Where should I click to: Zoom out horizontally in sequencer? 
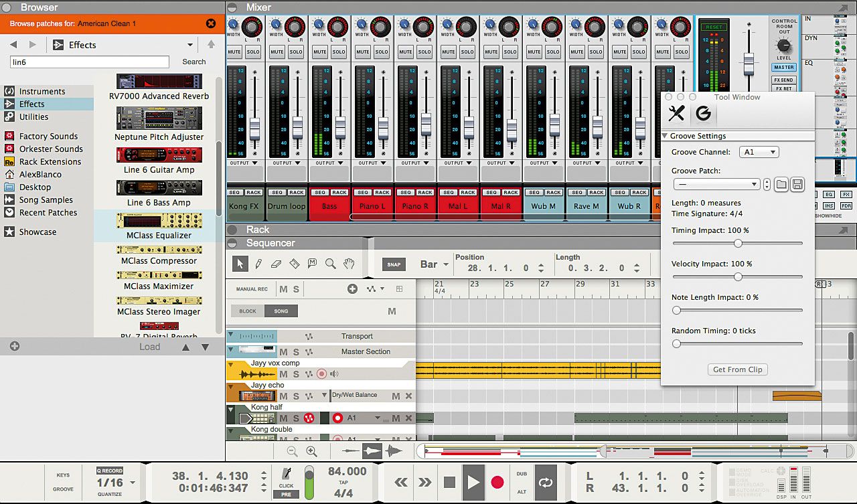pos(293,452)
